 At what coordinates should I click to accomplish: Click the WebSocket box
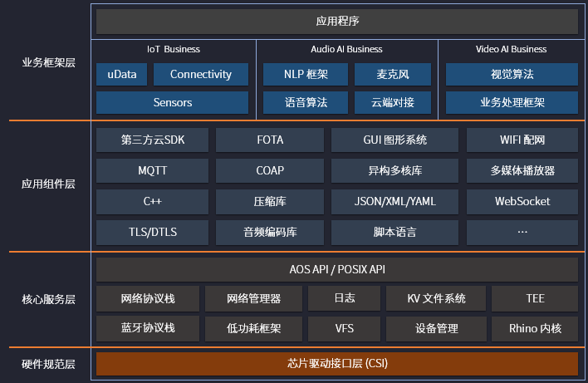click(x=522, y=201)
